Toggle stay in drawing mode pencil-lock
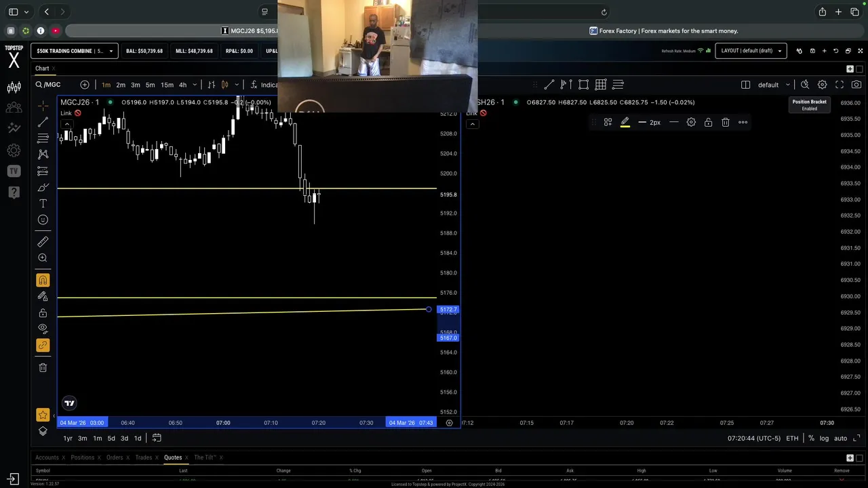The height and width of the screenshot is (488, 868). [x=43, y=296]
